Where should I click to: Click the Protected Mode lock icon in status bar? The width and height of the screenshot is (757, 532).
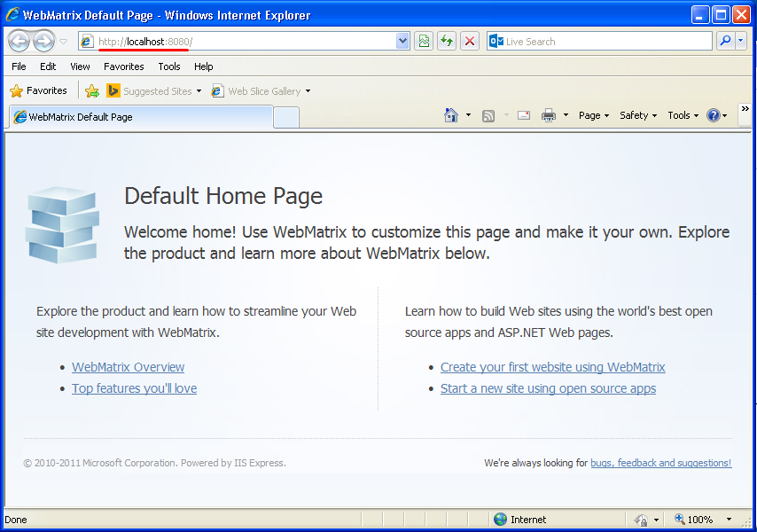click(641, 520)
